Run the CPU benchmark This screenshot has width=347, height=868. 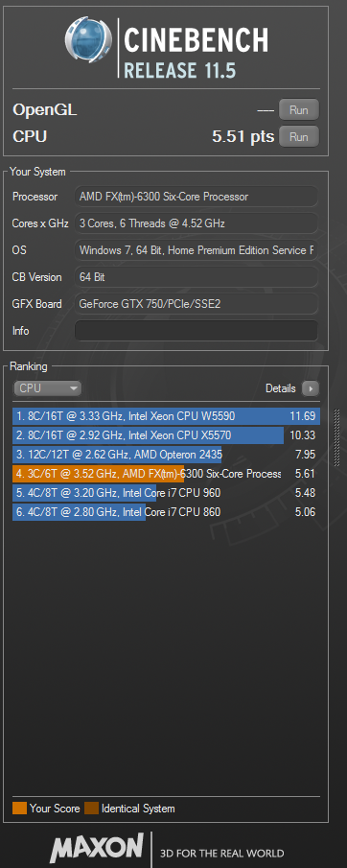(299, 136)
